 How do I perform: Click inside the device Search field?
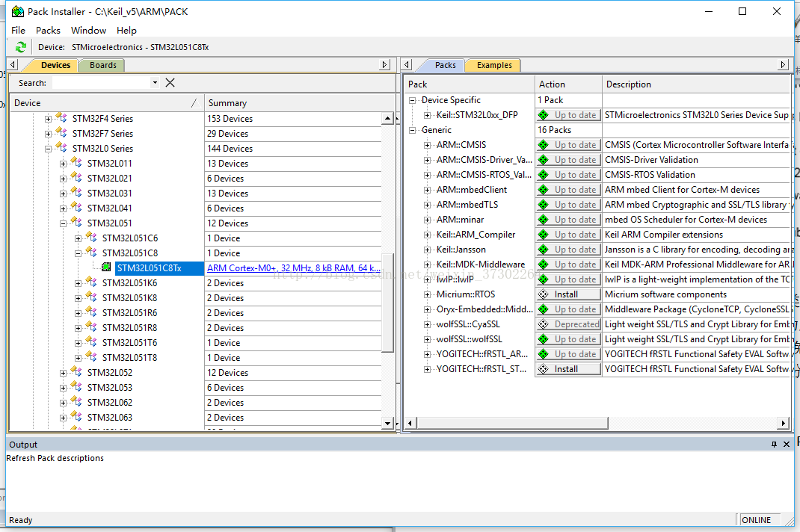pos(99,83)
